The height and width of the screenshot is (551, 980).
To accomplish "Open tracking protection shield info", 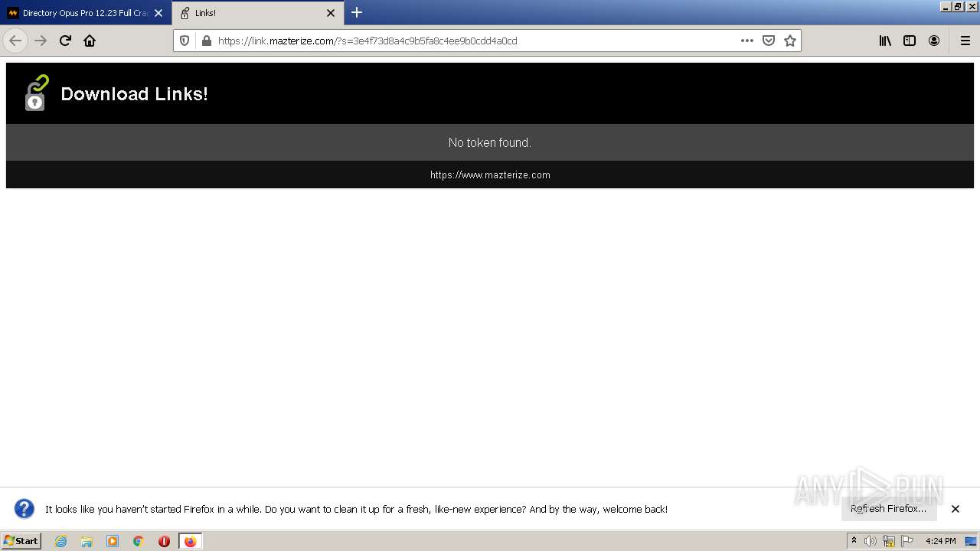I will coord(185,41).
